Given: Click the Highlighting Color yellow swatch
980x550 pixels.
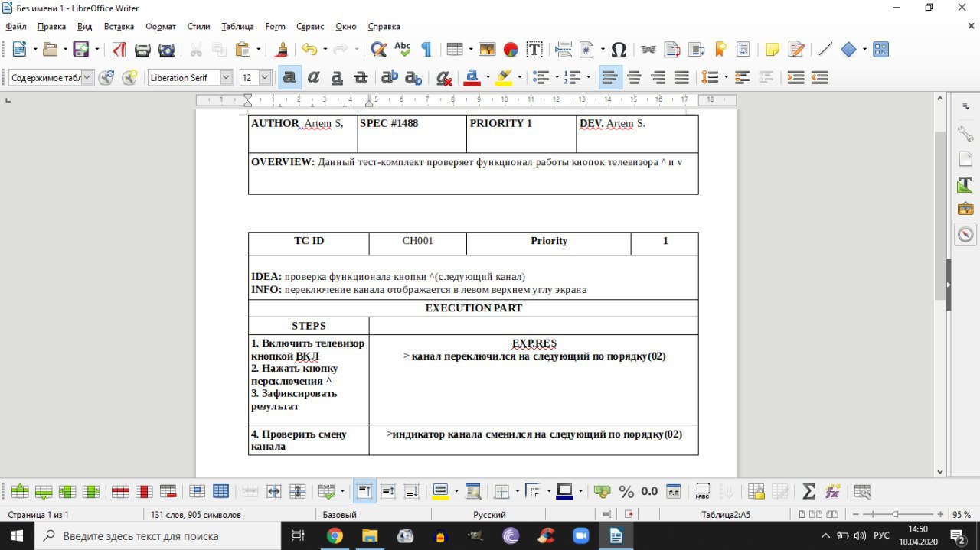Looking at the screenshot, I should coord(504,77).
